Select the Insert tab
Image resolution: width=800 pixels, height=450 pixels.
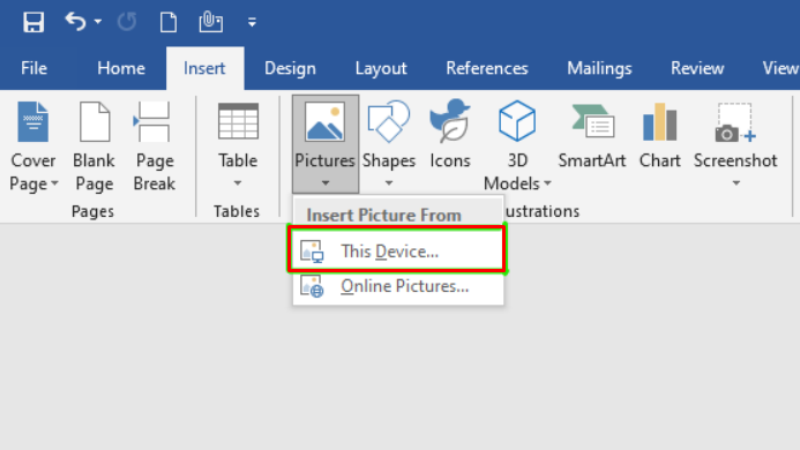click(205, 68)
